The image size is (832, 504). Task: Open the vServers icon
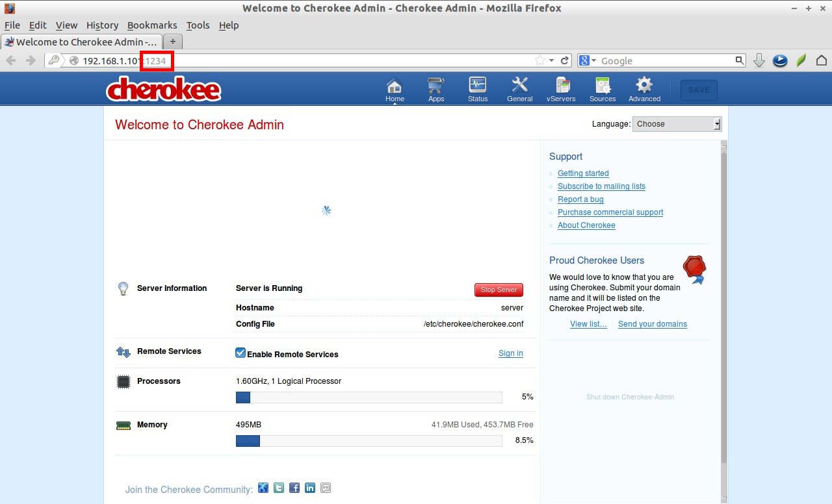coord(561,89)
